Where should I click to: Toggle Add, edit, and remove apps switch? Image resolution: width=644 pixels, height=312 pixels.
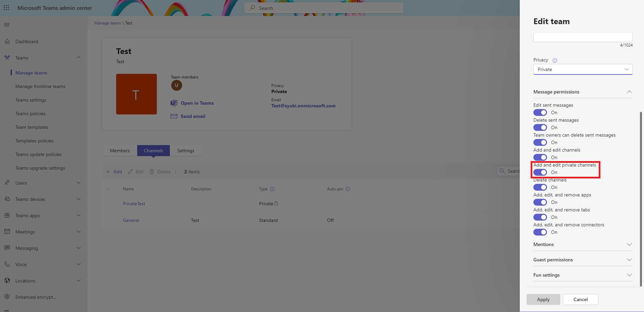(x=540, y=202)
